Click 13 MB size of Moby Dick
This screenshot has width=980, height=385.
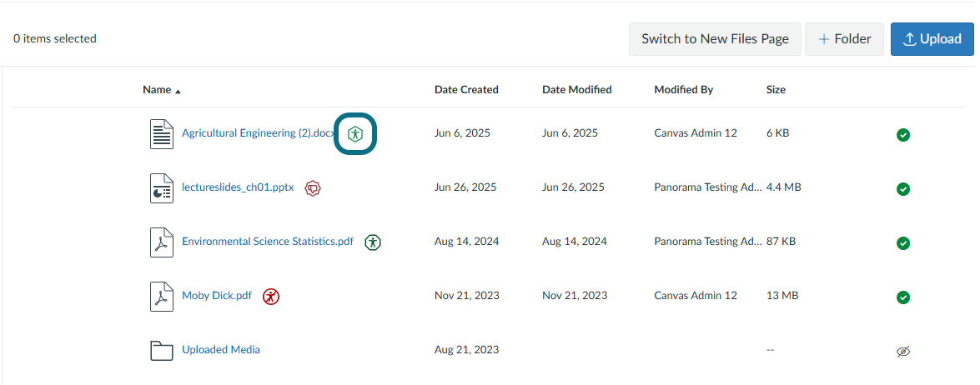[781, 296]
